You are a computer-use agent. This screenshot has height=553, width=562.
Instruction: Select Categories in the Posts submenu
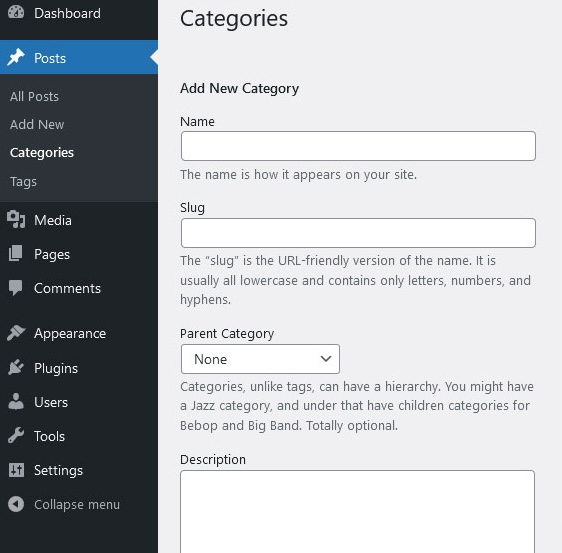pyautogui.click(x=42, y=153)
